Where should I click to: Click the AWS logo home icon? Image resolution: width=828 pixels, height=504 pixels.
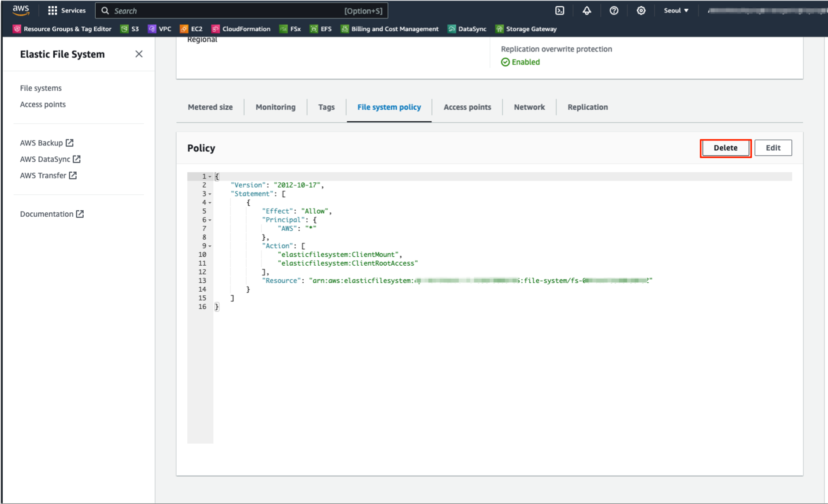21,10
